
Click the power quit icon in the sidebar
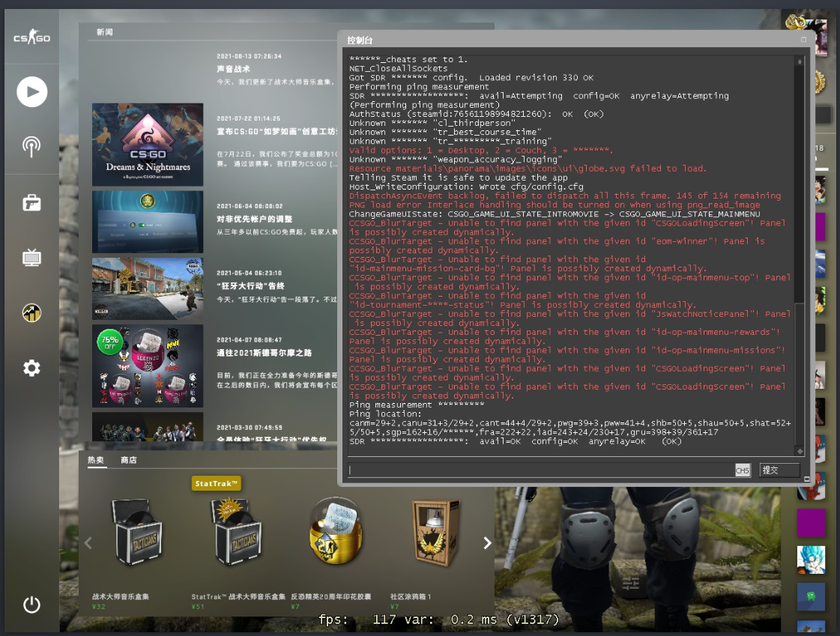31,605
